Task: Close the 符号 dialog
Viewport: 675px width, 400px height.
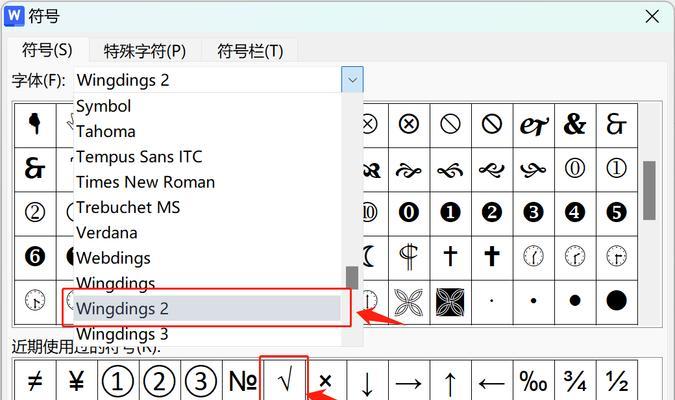Action: (652, 17)
